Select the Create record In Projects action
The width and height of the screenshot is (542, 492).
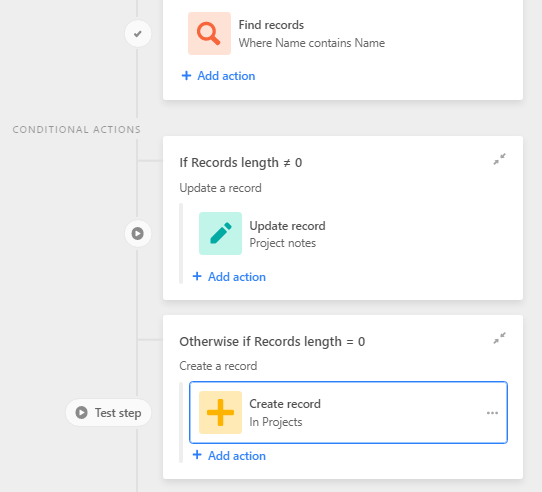click(x=348, y=412)
